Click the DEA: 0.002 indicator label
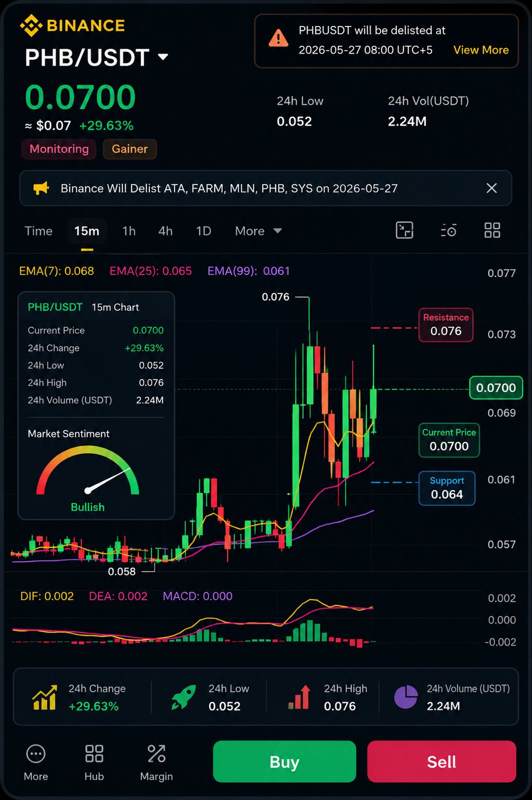This screenshot has height=800, width=532. point(118,596)
